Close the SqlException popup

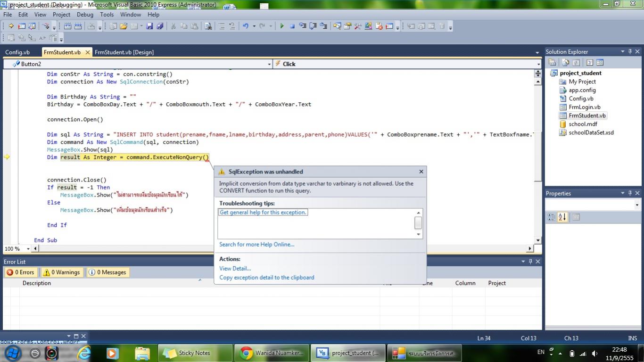tap(421, 172)
